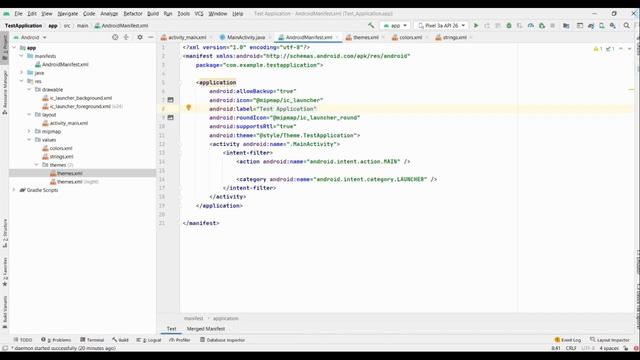The image size is (640, 360).
Task: Switch to the Merged Manifest tab
Action: (206, 329)
